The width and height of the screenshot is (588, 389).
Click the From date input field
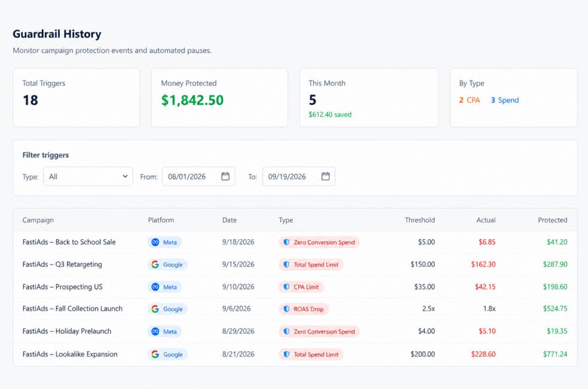198,176
